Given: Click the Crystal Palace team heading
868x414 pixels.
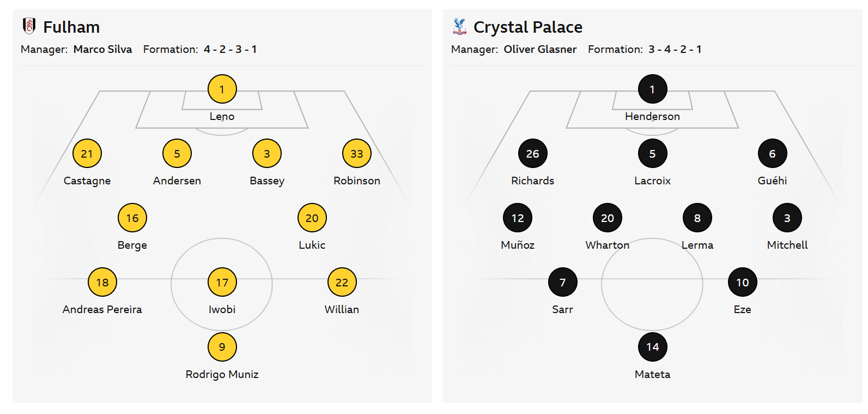Looking at the screenshot, I should coord(527,27).
